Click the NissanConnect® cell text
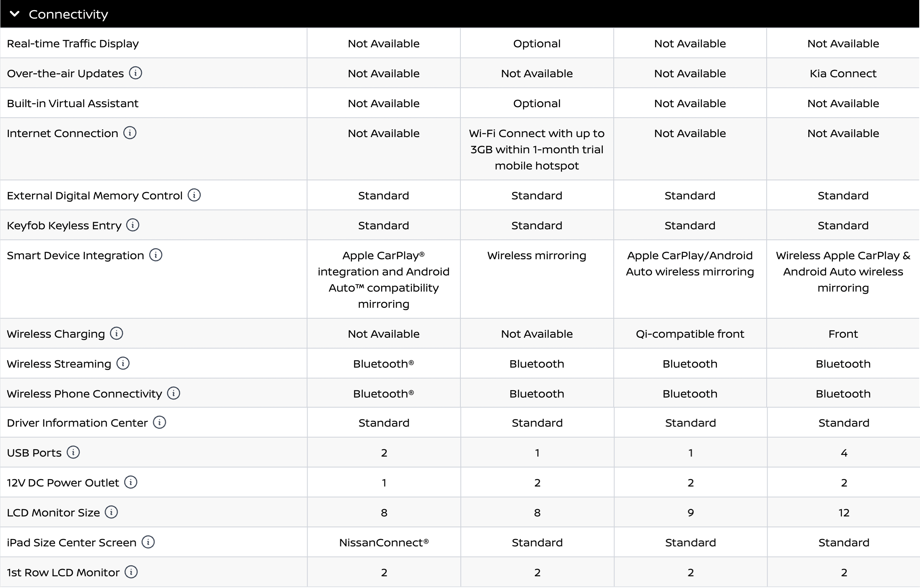Viewport: 920px width, 588px height. point(384,543)
